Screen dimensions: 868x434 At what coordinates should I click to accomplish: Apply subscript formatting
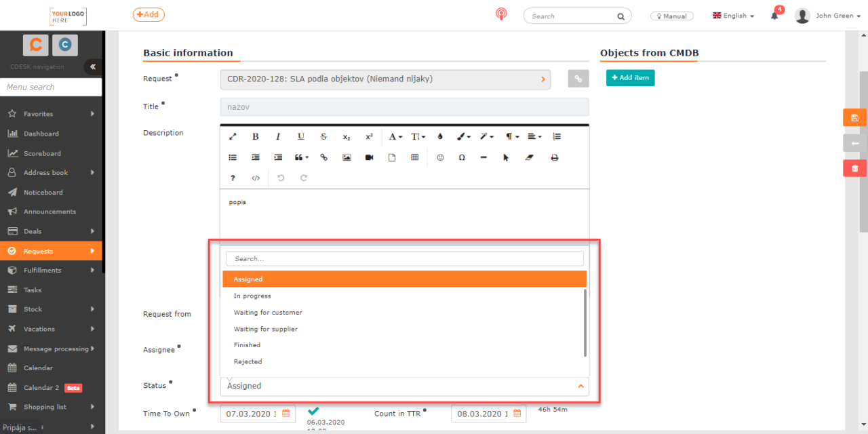pyautogui.click(x=347, y=136)
